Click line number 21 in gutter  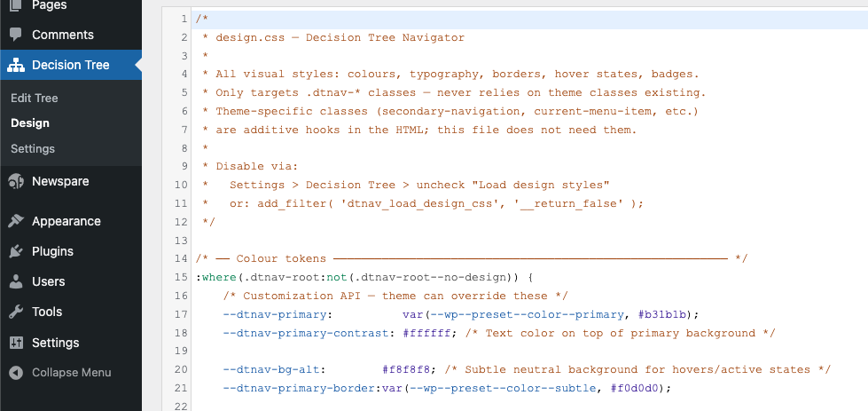[x=181, y=388]
